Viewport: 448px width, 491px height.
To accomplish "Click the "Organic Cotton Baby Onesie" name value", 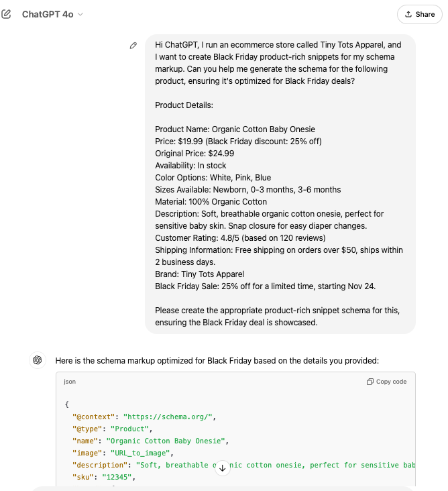I will tap(168, 441).
